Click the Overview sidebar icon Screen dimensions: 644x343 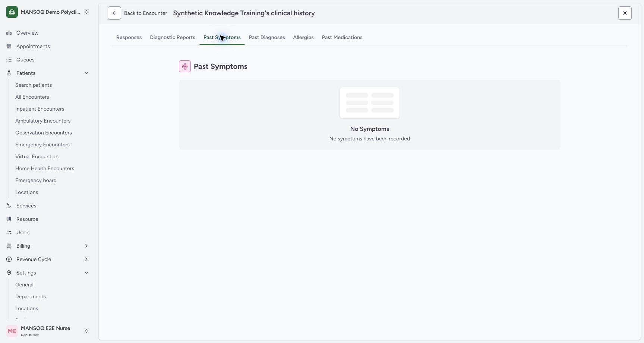[9, 33]
